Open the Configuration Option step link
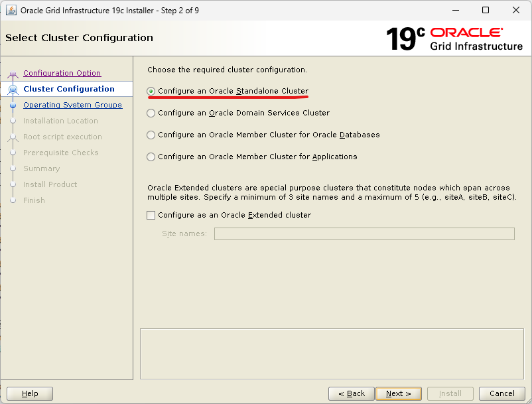The image size is (532, 404). (62, 73)
